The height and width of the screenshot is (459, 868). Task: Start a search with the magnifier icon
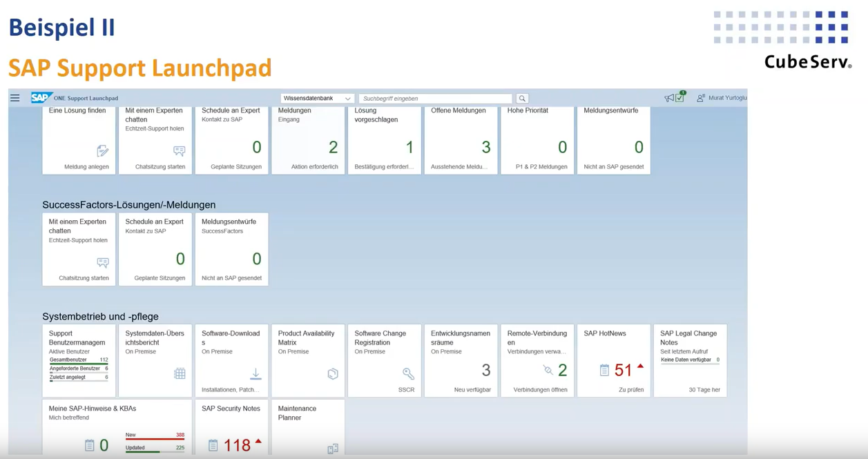(x=524, y=98)
